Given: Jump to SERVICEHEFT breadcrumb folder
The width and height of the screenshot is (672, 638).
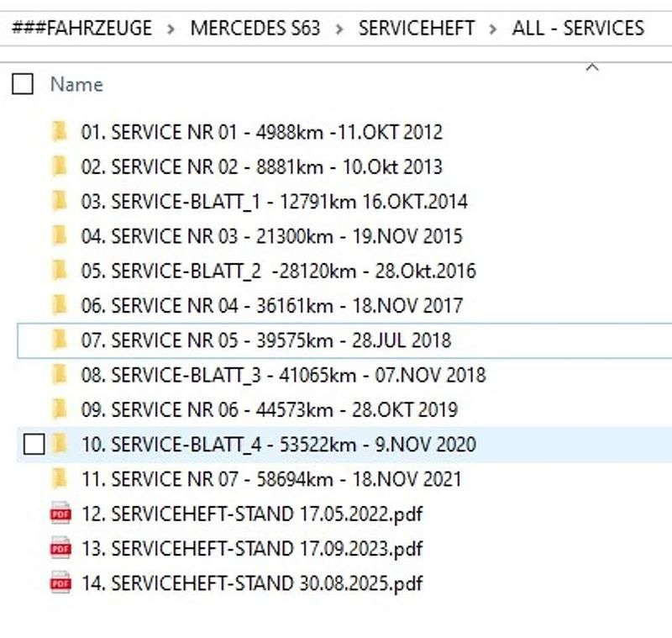Looking at the screenshot, I should point(416,29).
